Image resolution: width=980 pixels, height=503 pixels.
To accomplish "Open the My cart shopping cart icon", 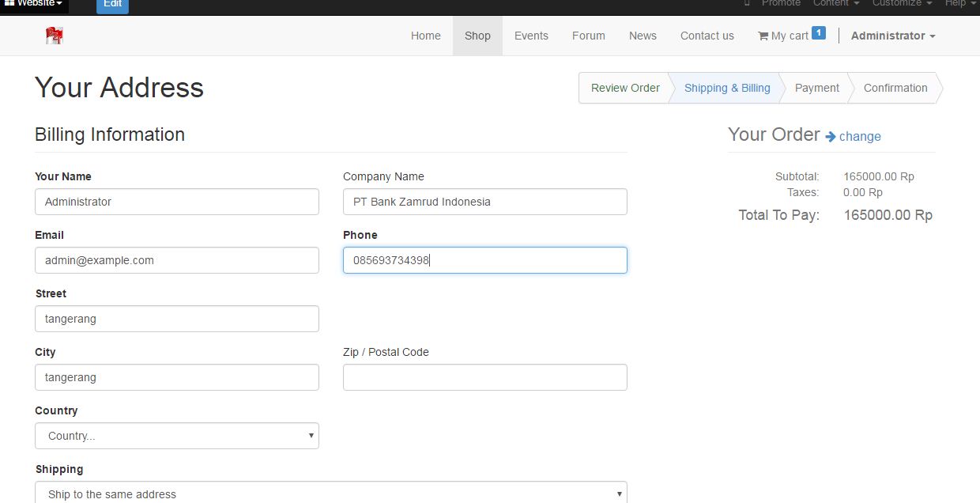I will tap(763, 36).
